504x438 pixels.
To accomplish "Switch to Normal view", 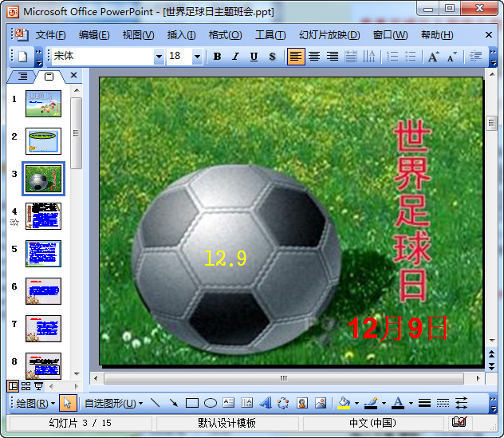I will [x=14, y=386].
